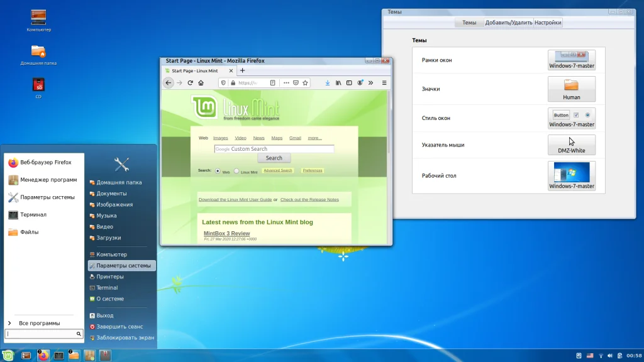Viewport: 644px width, 362px height.
Task: Go to Firefox home page
Action: coord(201,83)
